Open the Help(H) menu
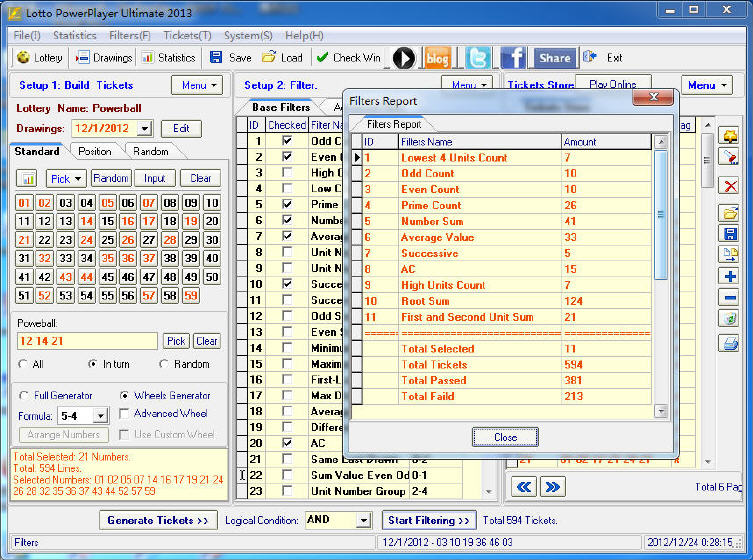 304,36
